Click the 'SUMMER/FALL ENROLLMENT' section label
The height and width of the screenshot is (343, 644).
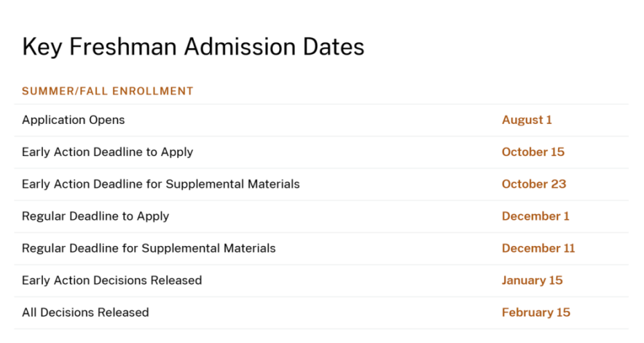pos(107,91)
